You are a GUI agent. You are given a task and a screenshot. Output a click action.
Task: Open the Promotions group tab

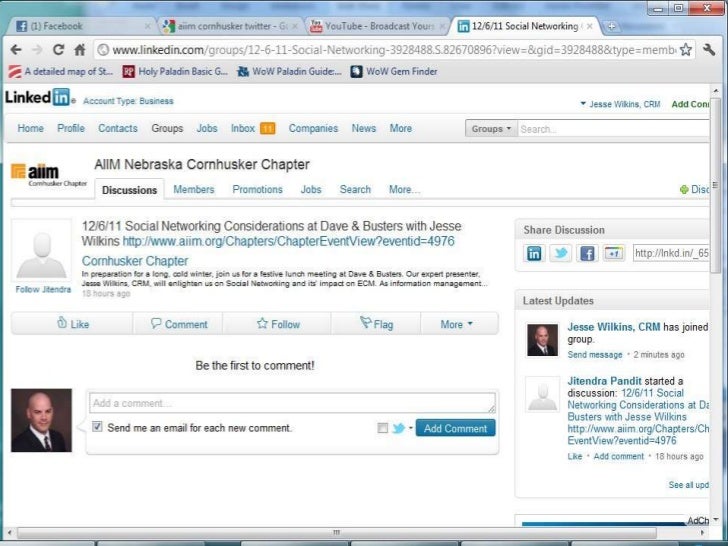258,189
